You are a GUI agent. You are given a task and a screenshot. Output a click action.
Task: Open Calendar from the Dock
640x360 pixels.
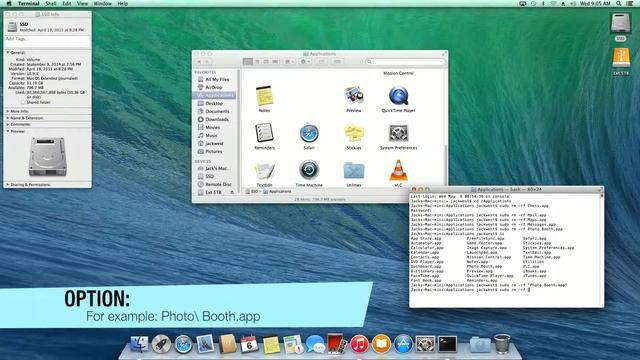coord(249,344)
